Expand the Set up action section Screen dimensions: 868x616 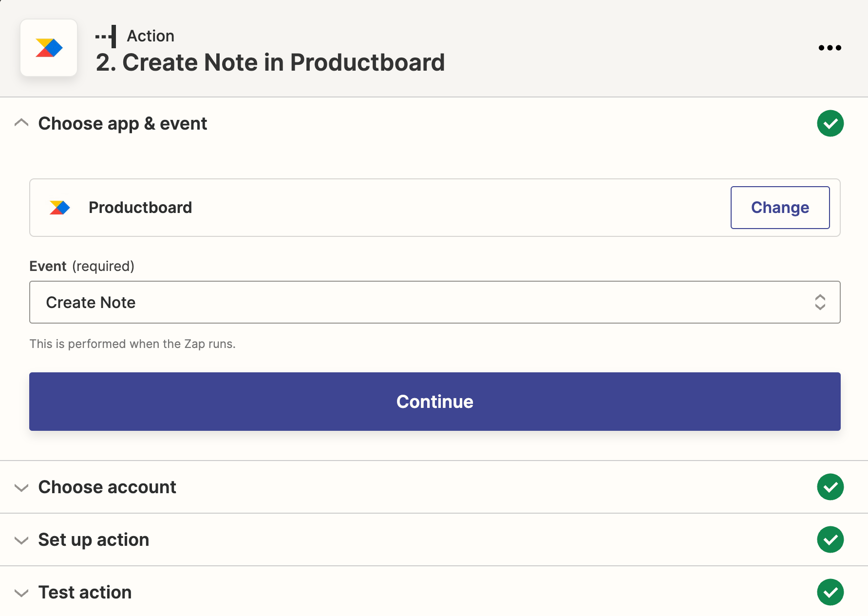(21, 540)
